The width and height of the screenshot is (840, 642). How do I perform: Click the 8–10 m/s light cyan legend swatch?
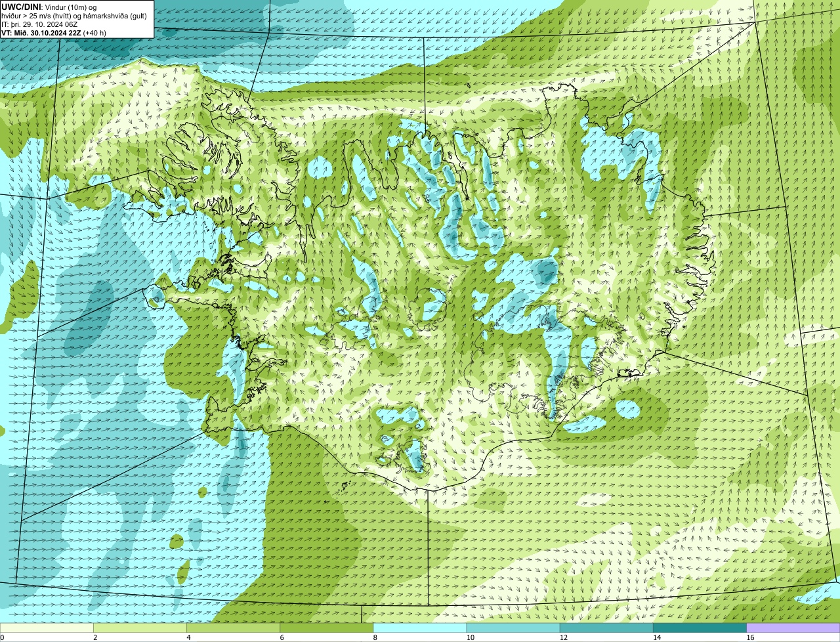pos(419,628)
